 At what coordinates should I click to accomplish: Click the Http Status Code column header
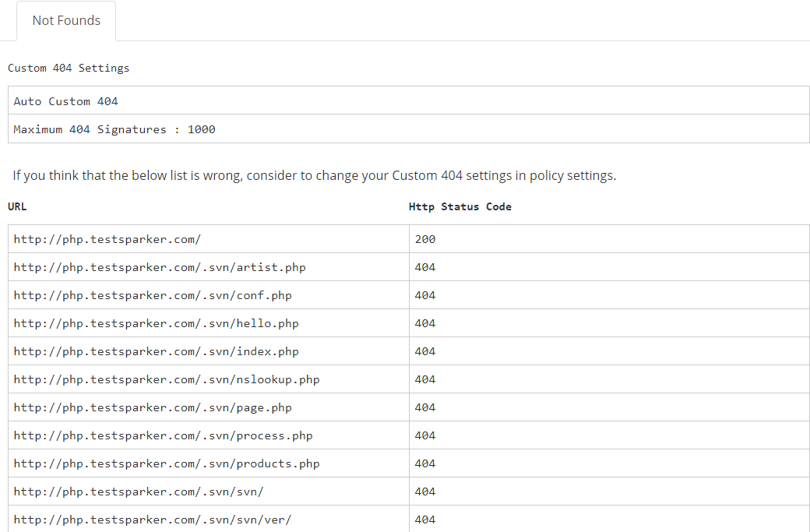click(460, 206)
